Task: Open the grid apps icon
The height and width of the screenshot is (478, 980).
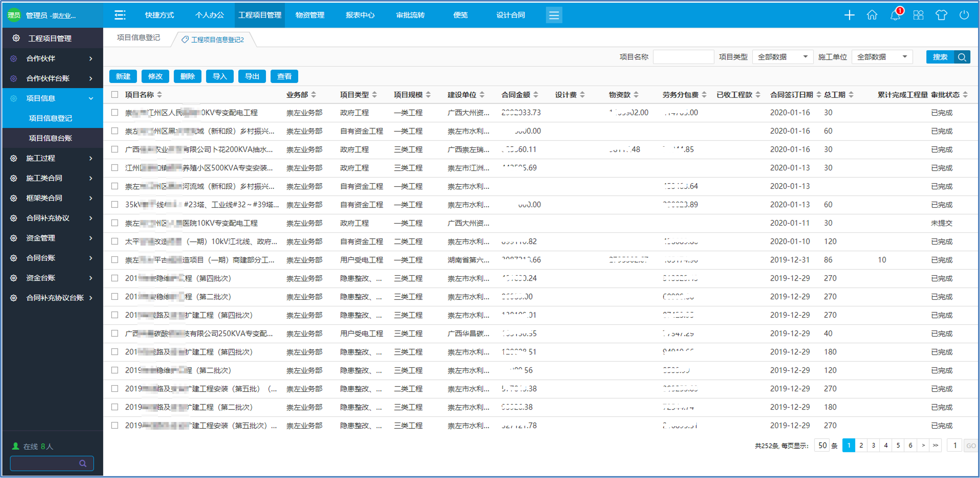Action: click(918, 15)
